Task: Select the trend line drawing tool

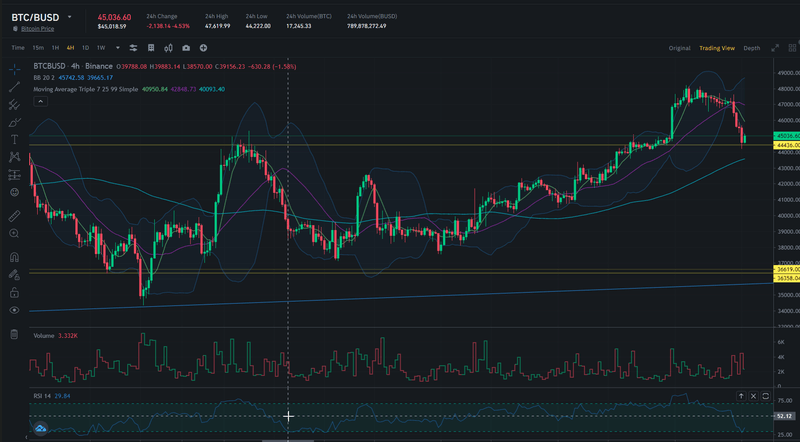Action: point(14,87)
